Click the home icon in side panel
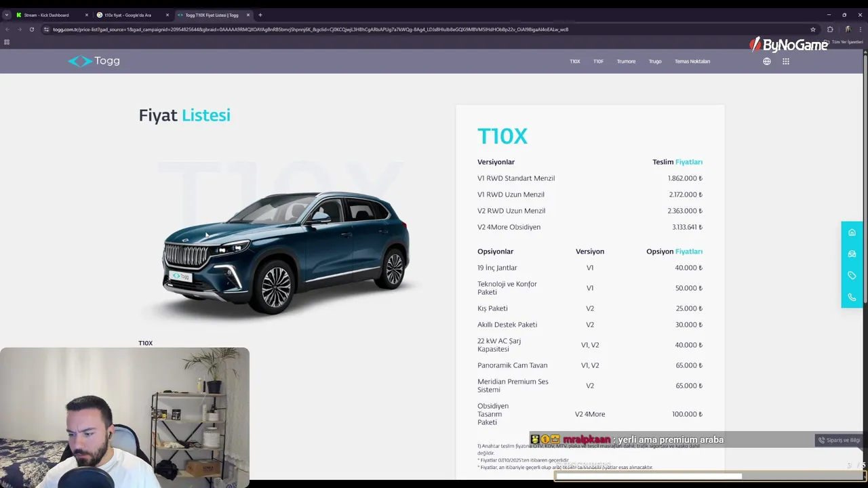 point(852,232)
